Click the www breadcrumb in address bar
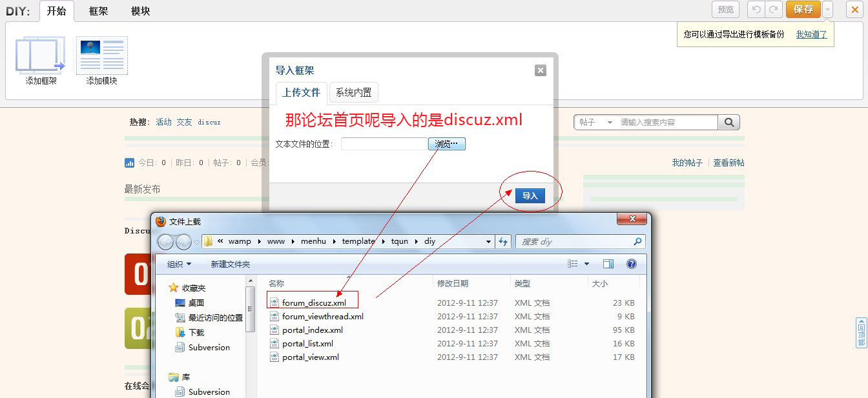 coord(276,241)
